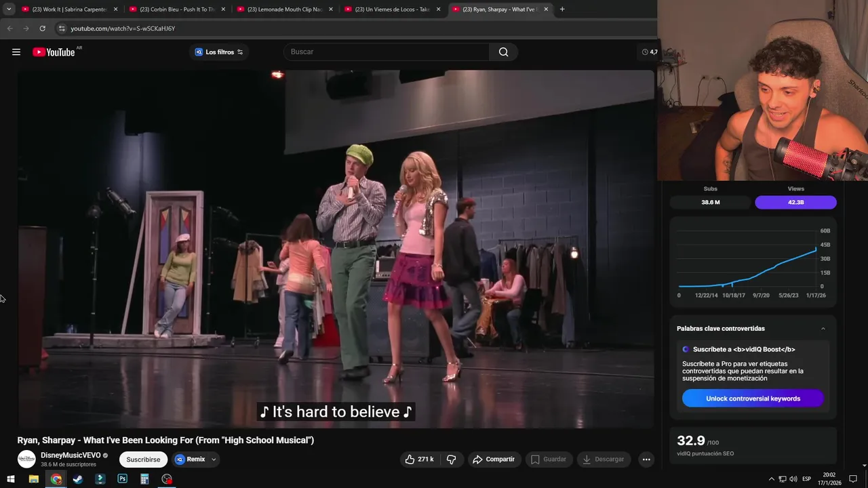Click the vidIQ 4,7 stat indicator
This screenshot has width=868, height=488.
[x=650, y=52]
